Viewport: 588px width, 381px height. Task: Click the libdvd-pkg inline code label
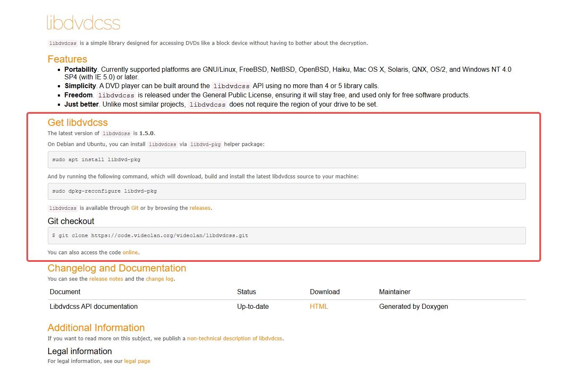pyautogui.click(x=206, y=144)
